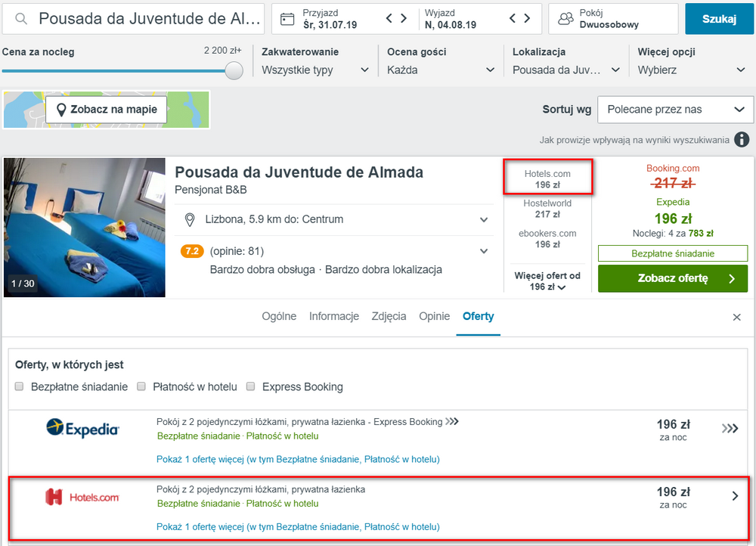Select the Hostelworld 217 zł offer
The height and width of the screenshot is (546, 756).
click(547, 209)
